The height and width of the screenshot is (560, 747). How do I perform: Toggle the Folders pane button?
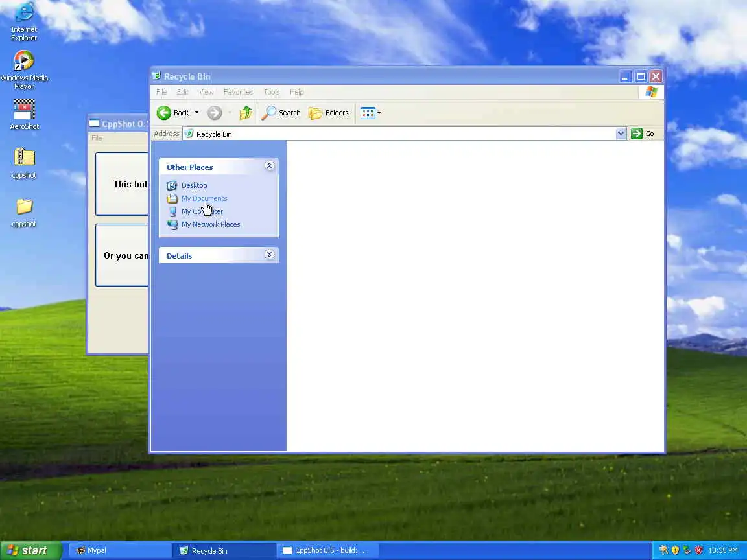329,113
